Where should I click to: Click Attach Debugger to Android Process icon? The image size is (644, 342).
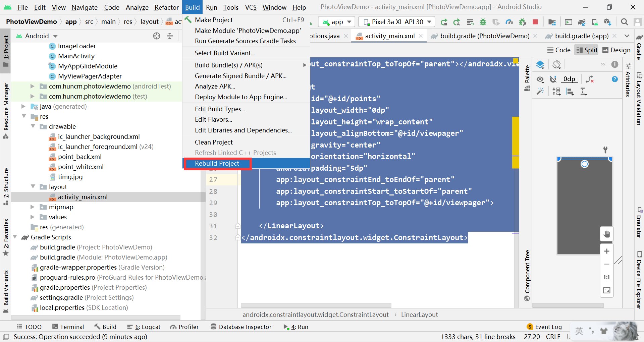pos(523,22)
